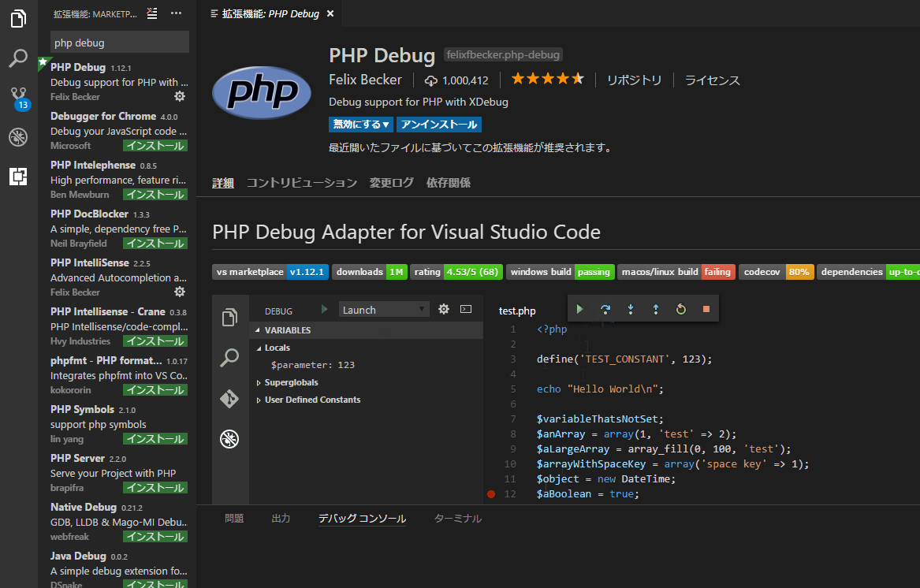This screenshot has height=588, width=920.
Task: Click the Search icon inside README screenshot
Action: click(x=229, y=357)
